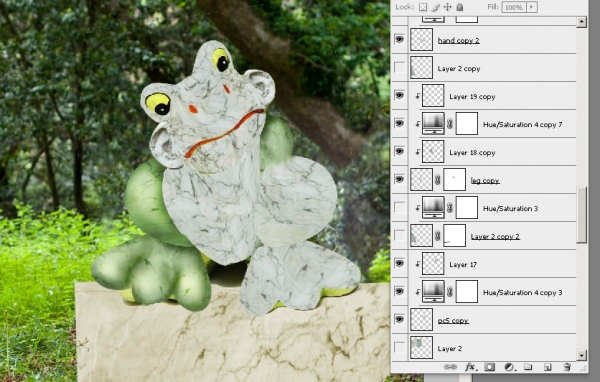The image size is (600, 382).
Task: Select hand copy 2 layer thumbnail
Action: click(421, 39)
